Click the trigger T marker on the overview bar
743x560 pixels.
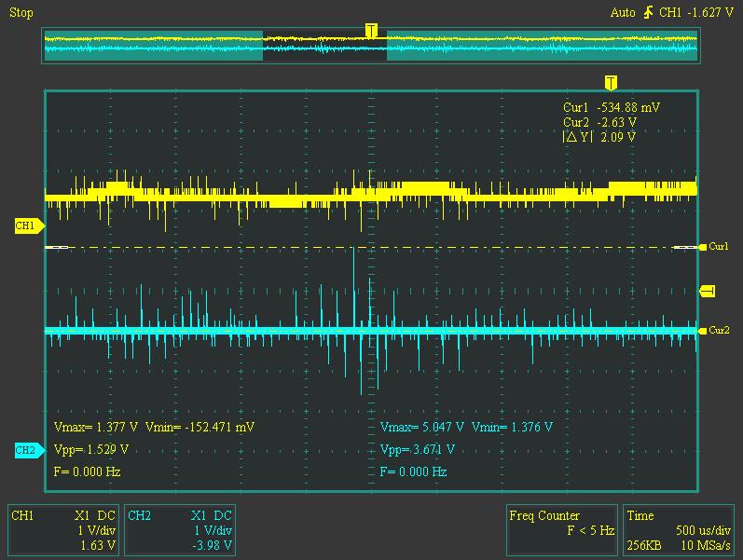(x=371, y=31)
